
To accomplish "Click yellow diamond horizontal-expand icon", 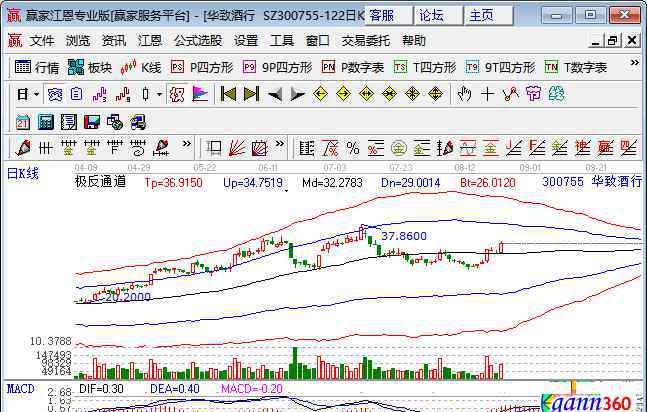I will [366, 95].
